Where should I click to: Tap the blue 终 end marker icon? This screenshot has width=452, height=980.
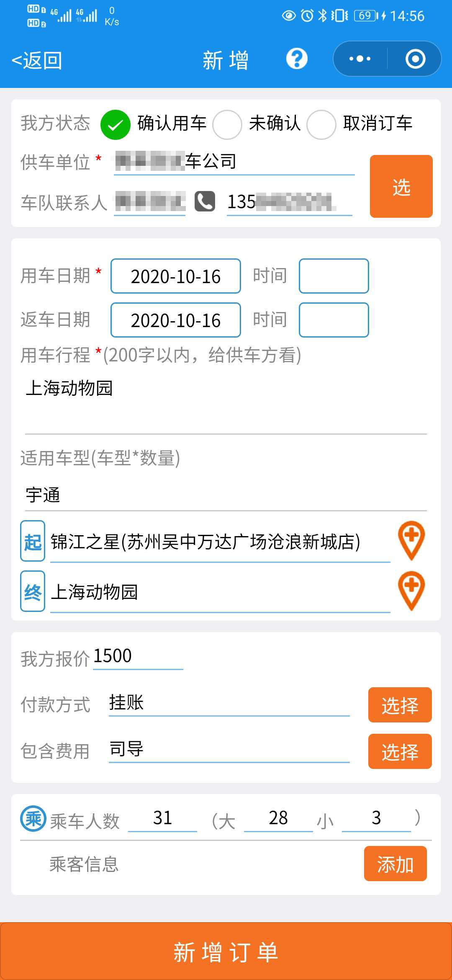pos(33,591)
